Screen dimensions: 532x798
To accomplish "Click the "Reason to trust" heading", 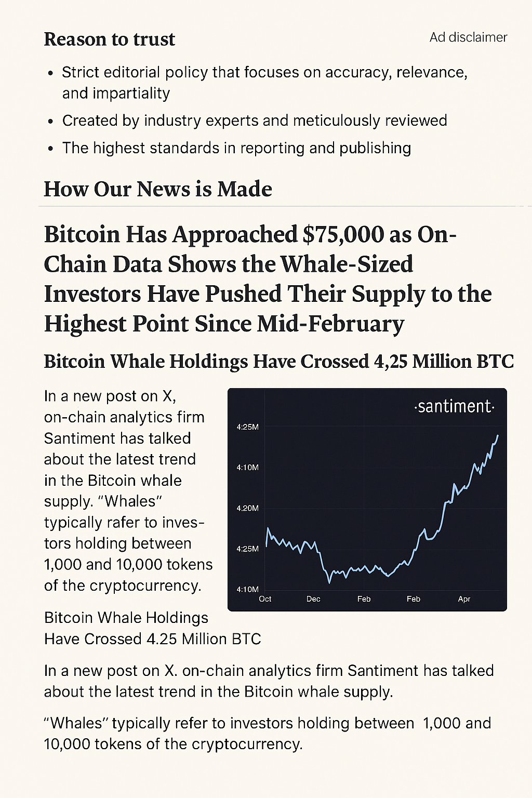I will click(x=109, y=39).
